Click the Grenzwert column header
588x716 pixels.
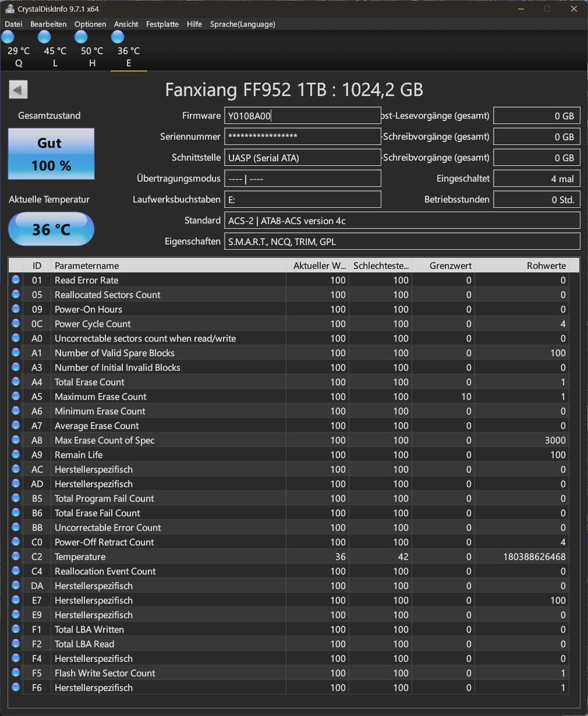[x=444, y=265]
